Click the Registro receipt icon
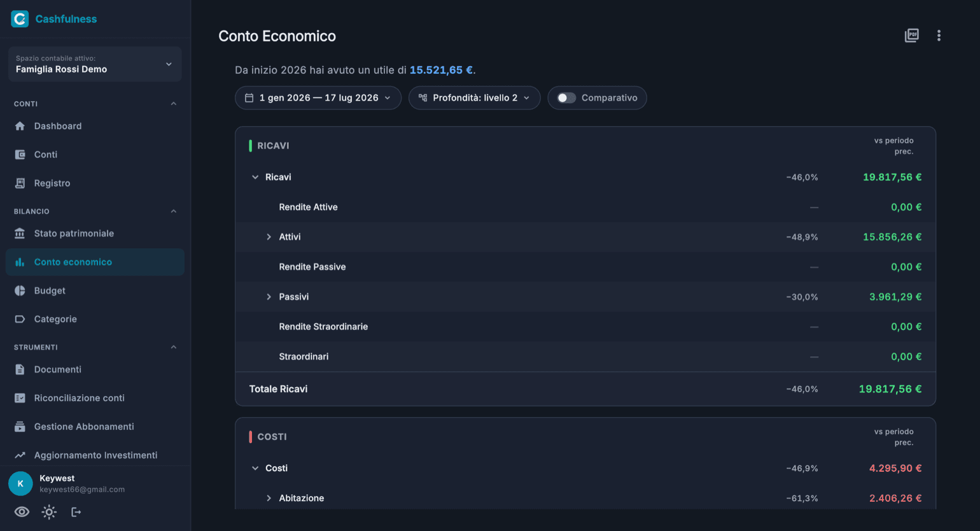 click(x=20, y=183)
